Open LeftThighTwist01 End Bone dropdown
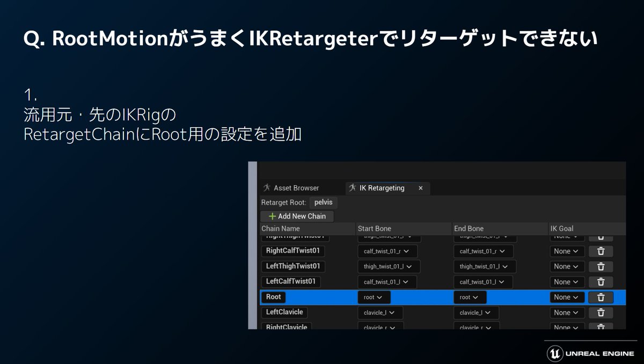This screenshot has height=364, width=644. click(x=485, y=266)
